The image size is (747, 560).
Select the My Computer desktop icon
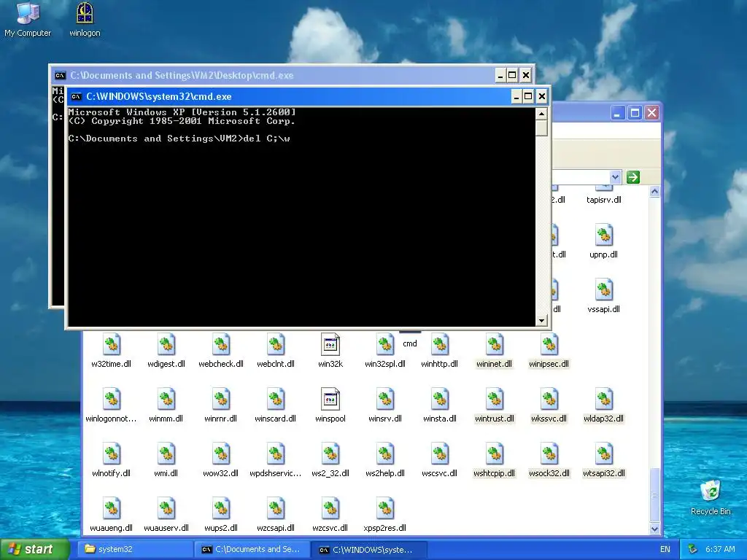[28, 20]
